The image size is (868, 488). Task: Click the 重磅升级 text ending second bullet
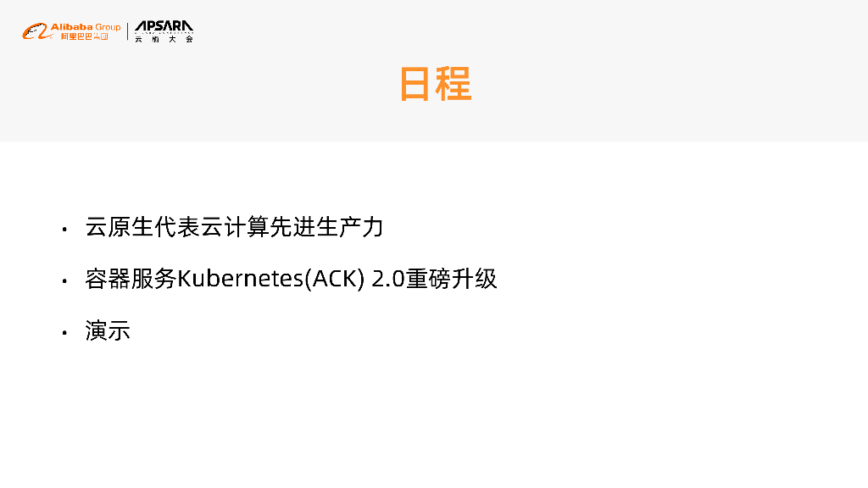pyautogui.click(x=452, y=279)
